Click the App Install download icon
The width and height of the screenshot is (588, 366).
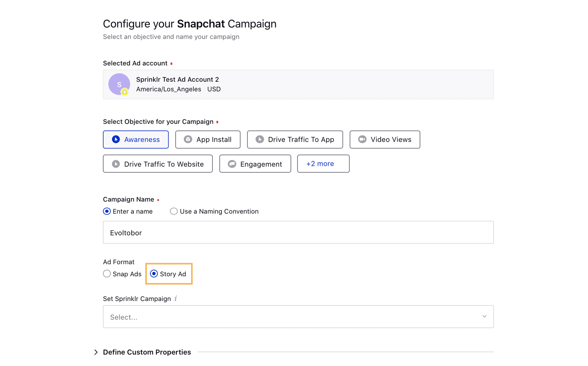point(188,139)
